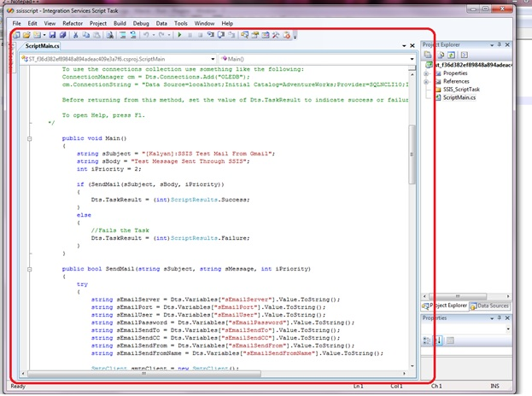
Task: Click the Refresh icon in Project Explorer
Action: pos(451,55)
